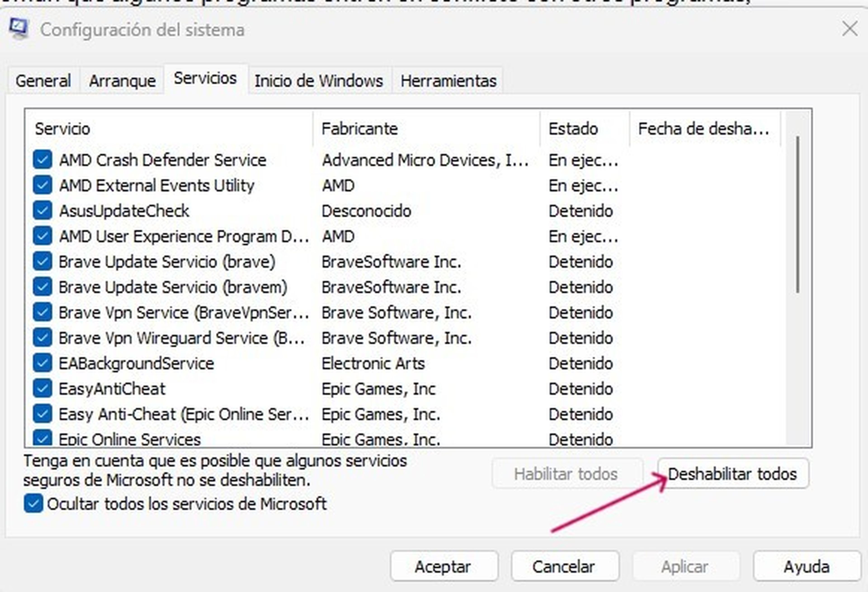
Task: Click the Fecha de desha… column header
Action: (x=705, y=128)
